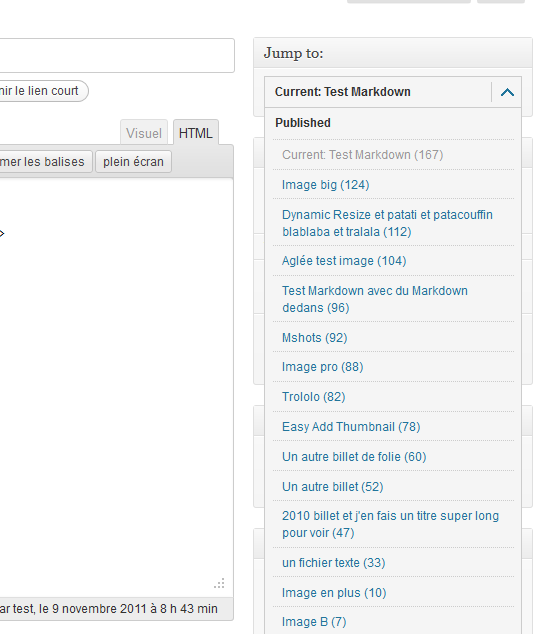Select Aglée test image (104)

pyautogui.click(x=344, y=261)
